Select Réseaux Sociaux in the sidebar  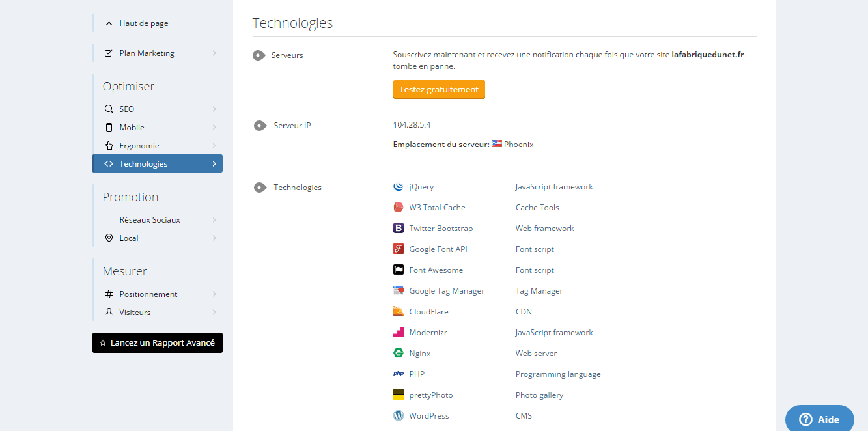150,220
